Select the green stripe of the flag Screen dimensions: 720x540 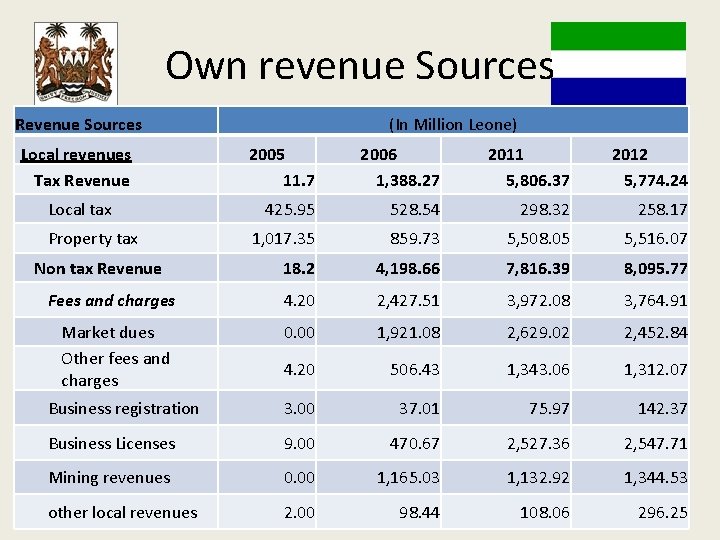[x=618, y=36]
